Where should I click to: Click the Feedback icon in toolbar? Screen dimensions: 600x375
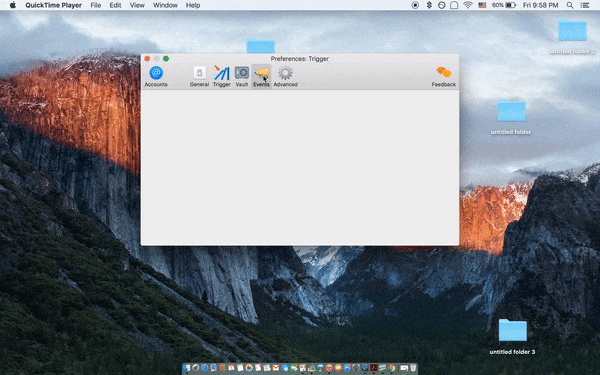[x=443, y=77]
